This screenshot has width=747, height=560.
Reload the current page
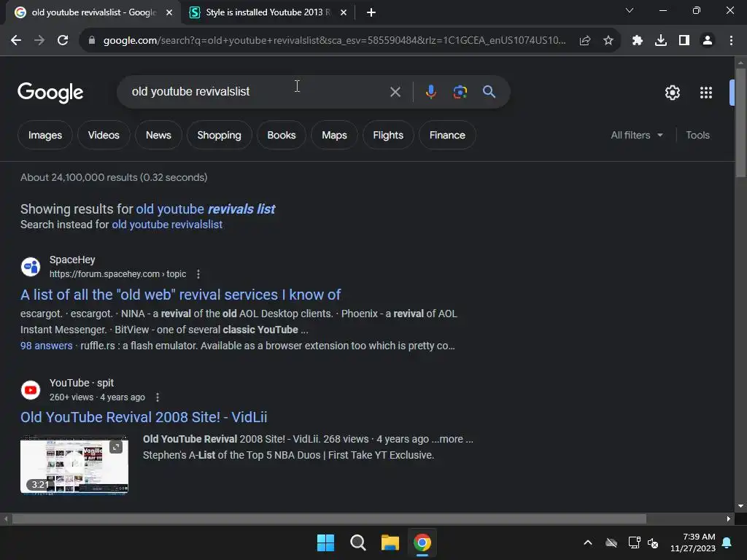coord(63,41)
